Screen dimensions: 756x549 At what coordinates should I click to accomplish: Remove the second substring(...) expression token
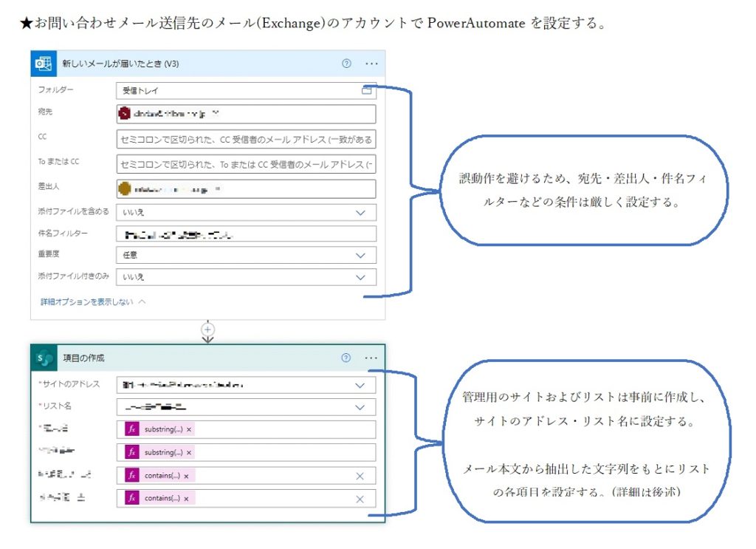pyautogui.click(x=189, y=452)
